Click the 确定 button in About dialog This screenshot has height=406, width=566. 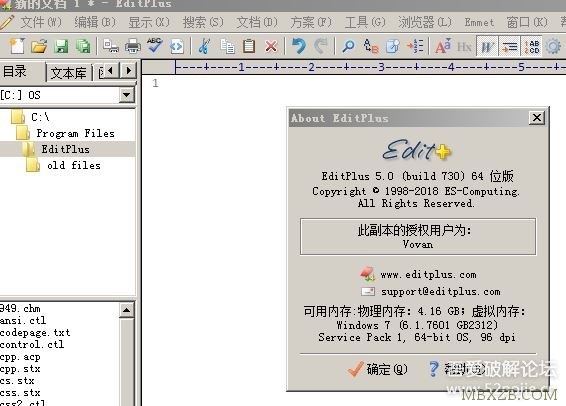pyautogui.click(x=378, y=369)
